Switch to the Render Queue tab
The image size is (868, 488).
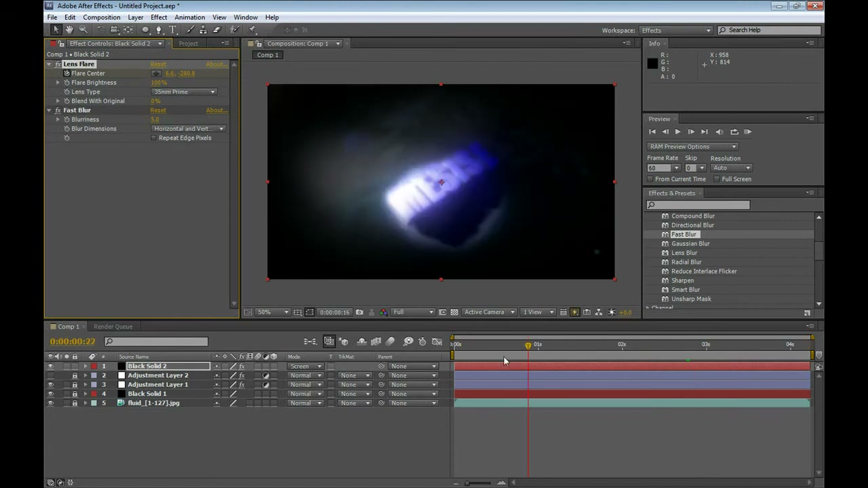tap(113, 327)
